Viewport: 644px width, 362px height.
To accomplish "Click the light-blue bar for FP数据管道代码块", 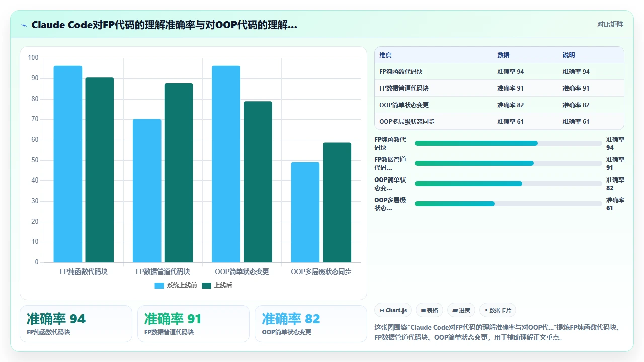I will coord(147,191).
